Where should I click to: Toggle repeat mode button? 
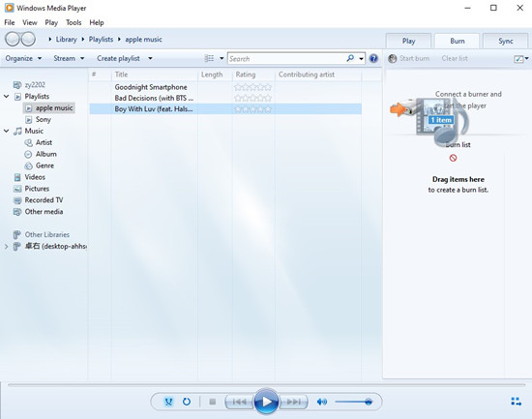pyautogui.click(x=187, y=402)
